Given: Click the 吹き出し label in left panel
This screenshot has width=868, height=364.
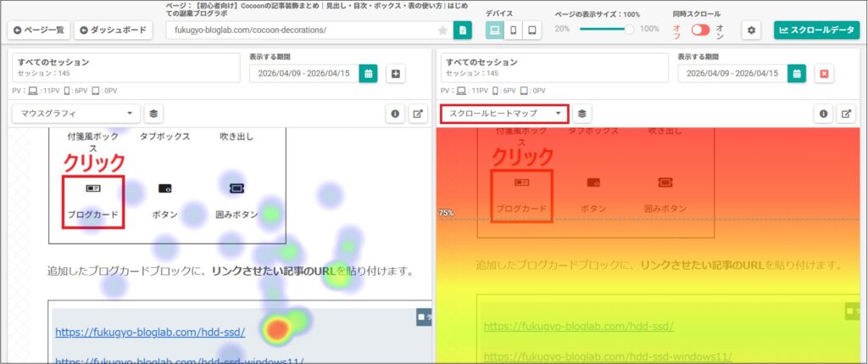Looking at the screenshot, I should click(x=236, y=137).
